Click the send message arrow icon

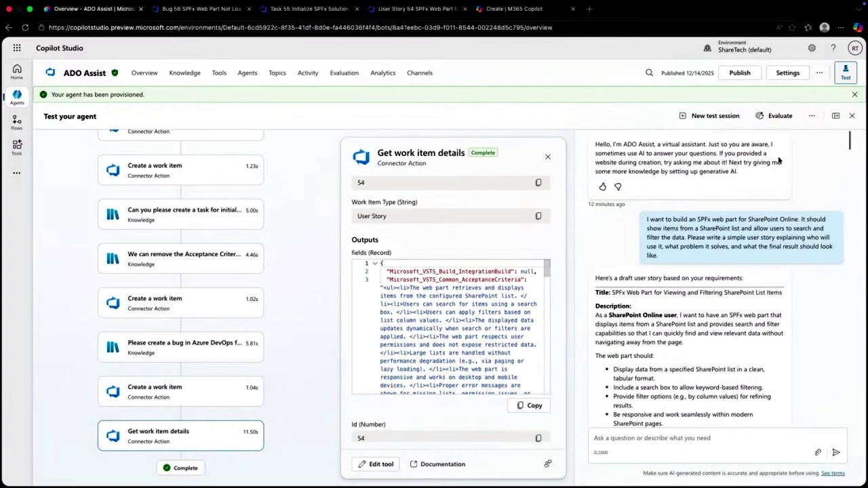[836, 452]
